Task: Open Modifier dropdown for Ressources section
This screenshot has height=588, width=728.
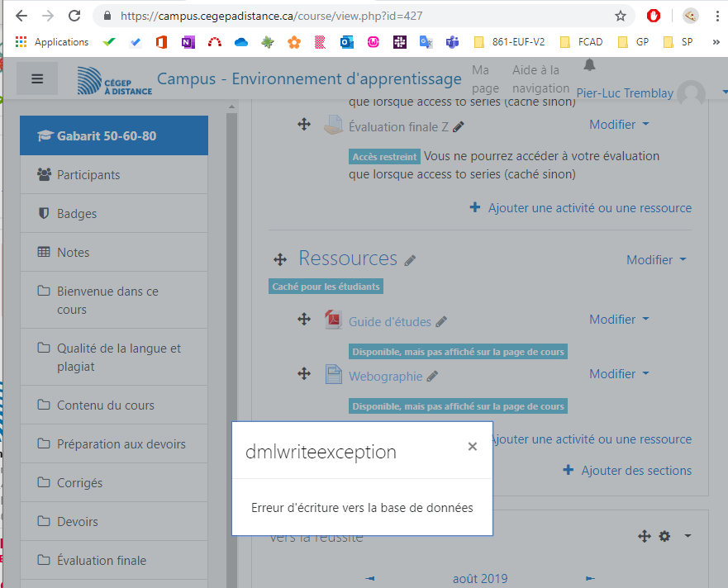Action: (x=656, y=260)
